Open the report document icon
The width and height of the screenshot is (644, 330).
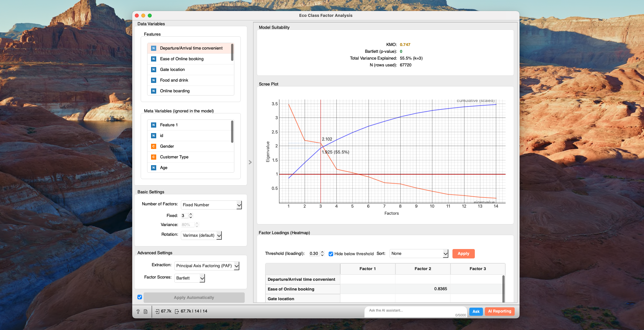click(x=146, y=312)
